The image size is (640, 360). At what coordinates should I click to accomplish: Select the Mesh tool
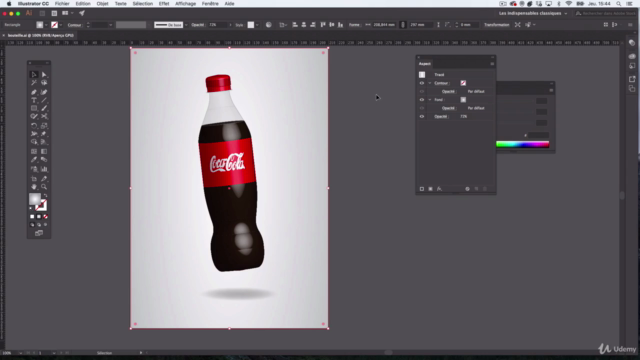pyautogui.click(x=34, y=151)
